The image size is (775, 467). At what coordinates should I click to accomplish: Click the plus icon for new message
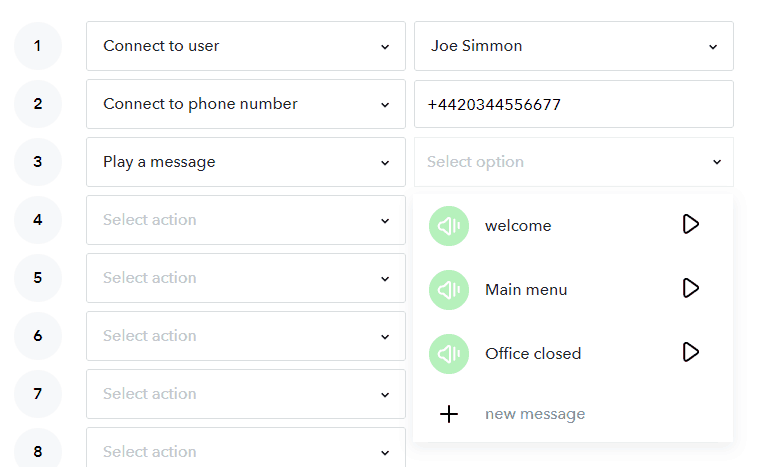coord(449,414)
